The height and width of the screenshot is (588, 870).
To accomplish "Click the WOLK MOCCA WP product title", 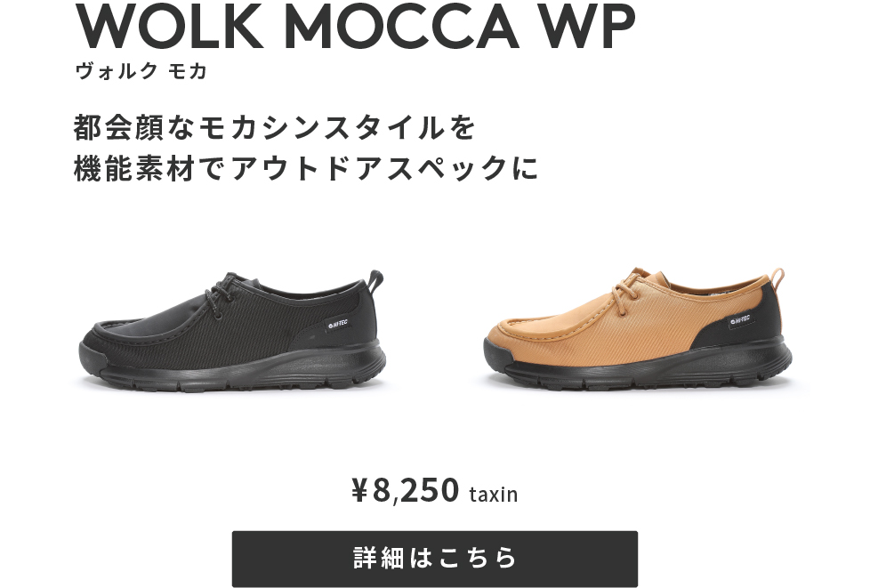I will tap(355, 27).
